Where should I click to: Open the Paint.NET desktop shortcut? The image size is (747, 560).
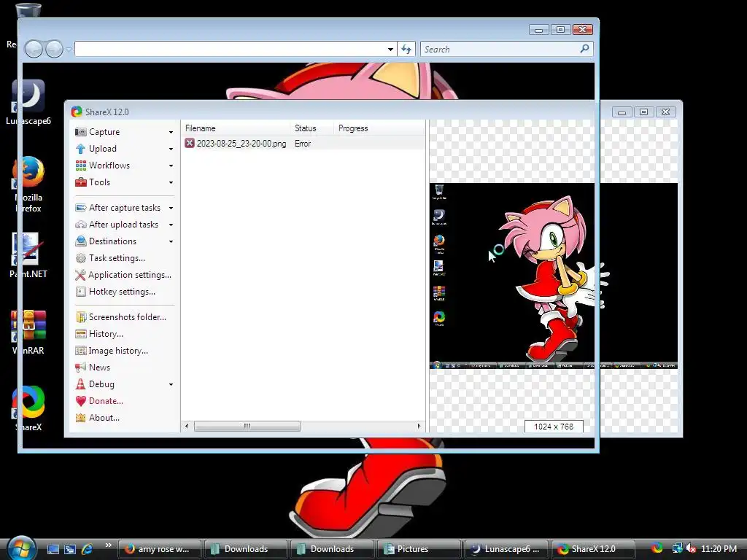pos(28,254)
